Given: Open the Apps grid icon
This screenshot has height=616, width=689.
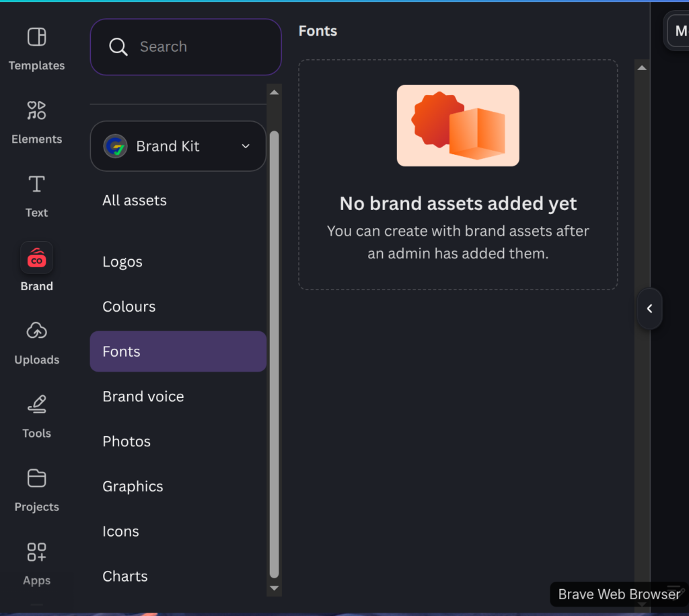Looking at the screenshot, I should pyautogui.click(x=36, y=551).
